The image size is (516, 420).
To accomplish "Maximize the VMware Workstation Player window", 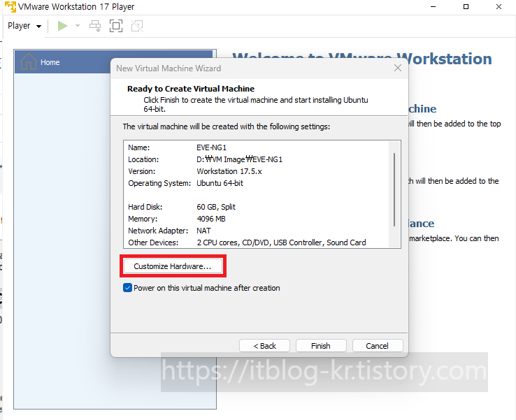I will point(466,6).
